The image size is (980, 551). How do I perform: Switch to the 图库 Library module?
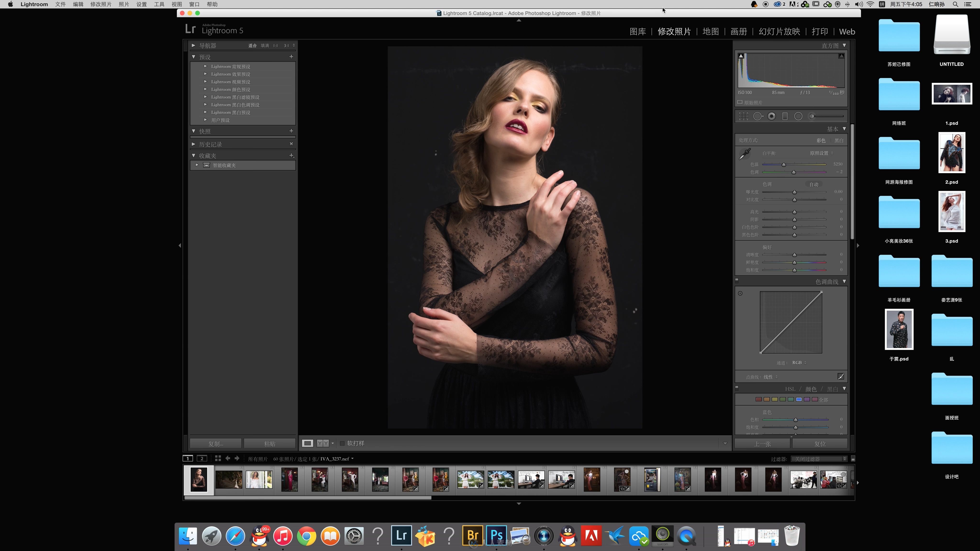click(x=638, y=32)
